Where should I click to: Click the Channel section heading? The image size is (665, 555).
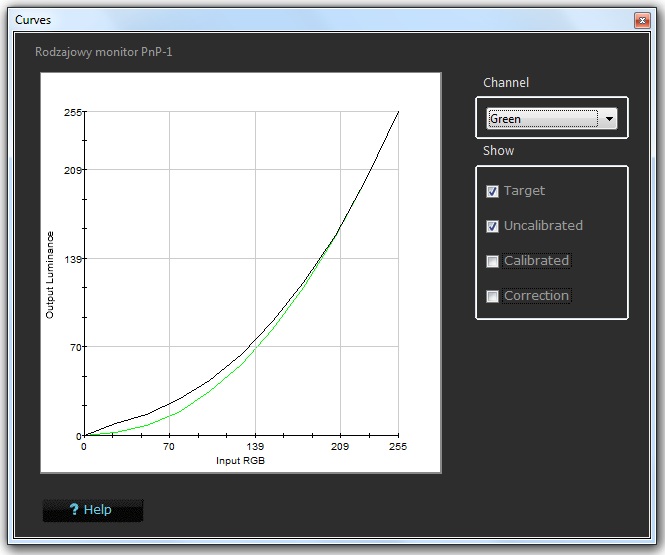click(506, 83)
